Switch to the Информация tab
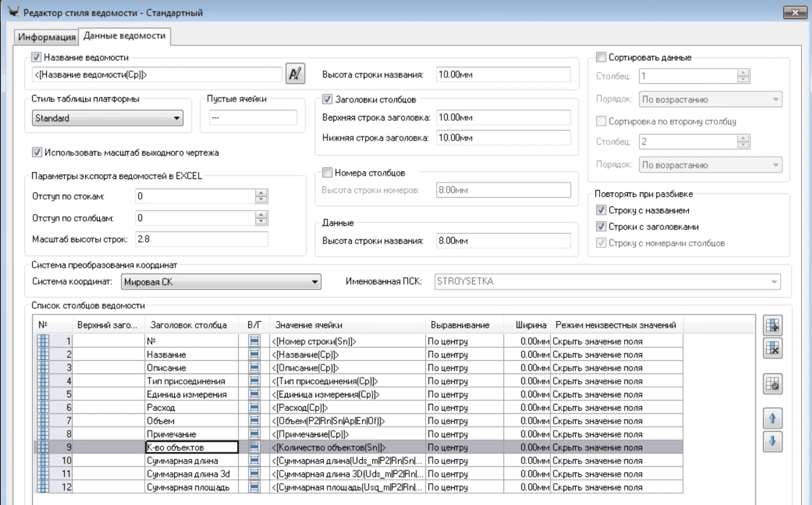The height and width of the screenshot is (505, 812). 46,37
